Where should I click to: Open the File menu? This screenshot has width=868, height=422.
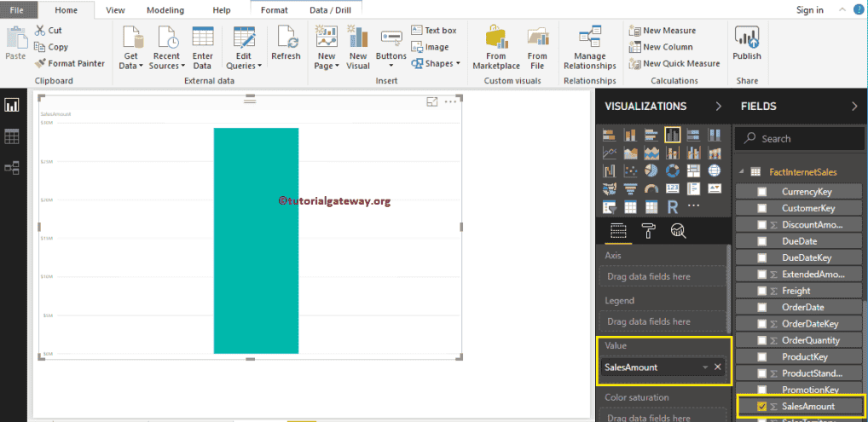[17, 10]
